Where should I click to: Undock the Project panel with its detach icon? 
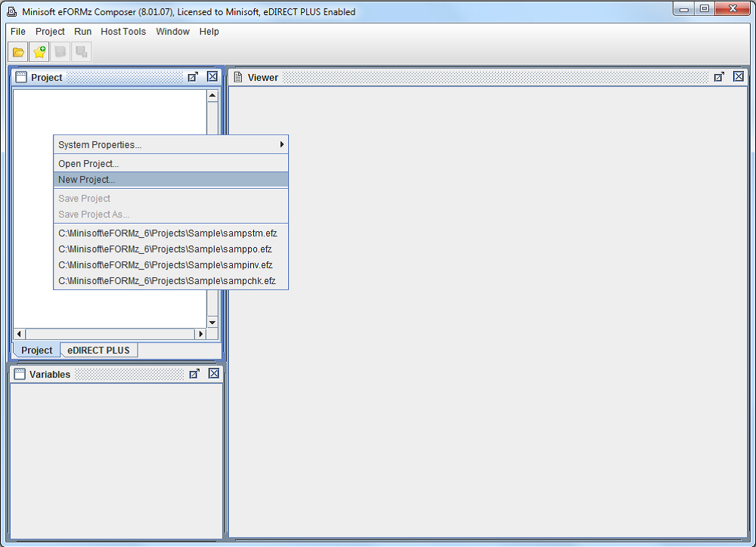tap(194, 76)
